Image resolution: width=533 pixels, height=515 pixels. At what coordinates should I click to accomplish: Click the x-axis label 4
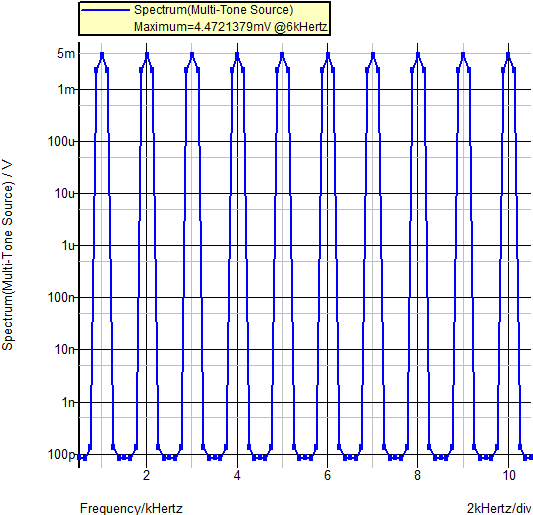(237, 475)
